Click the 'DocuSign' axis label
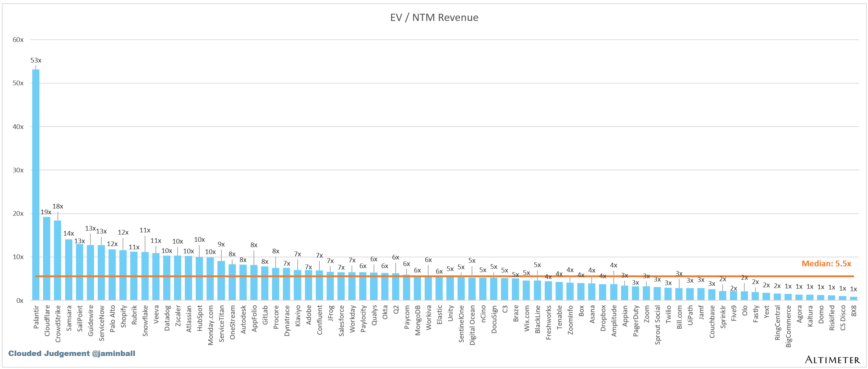Screen dimensions: 868x369 [494, 319]
